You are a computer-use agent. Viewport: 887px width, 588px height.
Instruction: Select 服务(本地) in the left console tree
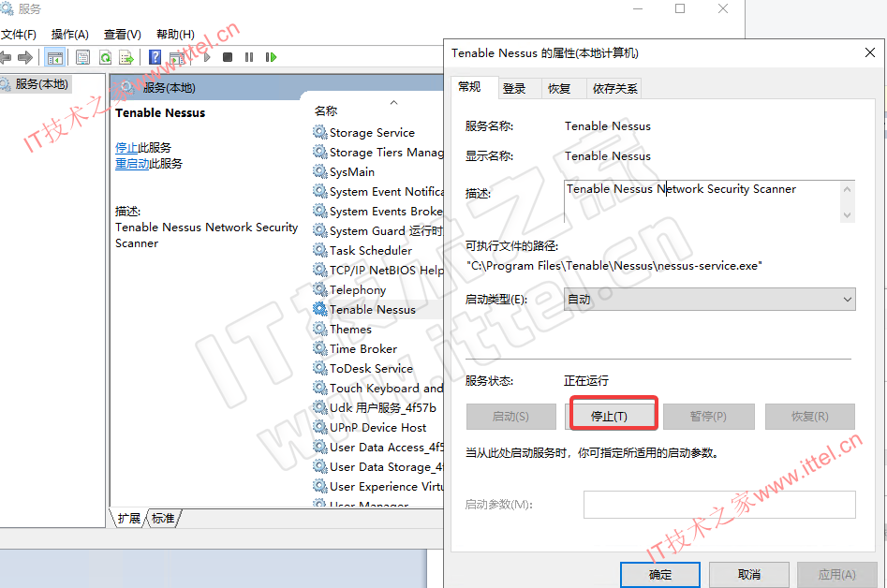tap(42, 84)
